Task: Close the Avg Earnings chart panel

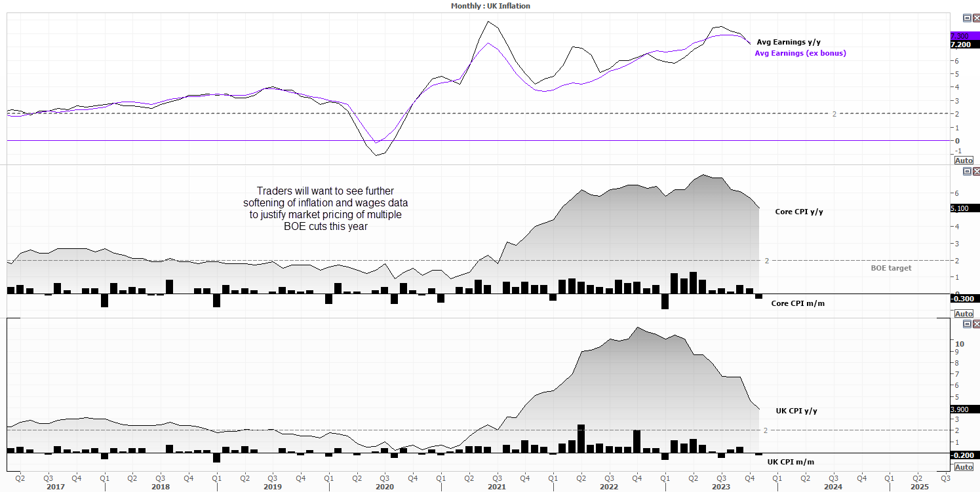Action: (975, 18)
